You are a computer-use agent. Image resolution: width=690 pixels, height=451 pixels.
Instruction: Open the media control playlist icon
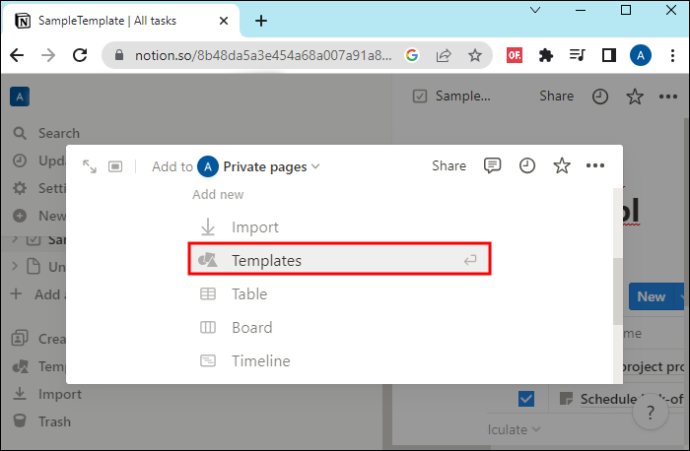tap(577, 55)
